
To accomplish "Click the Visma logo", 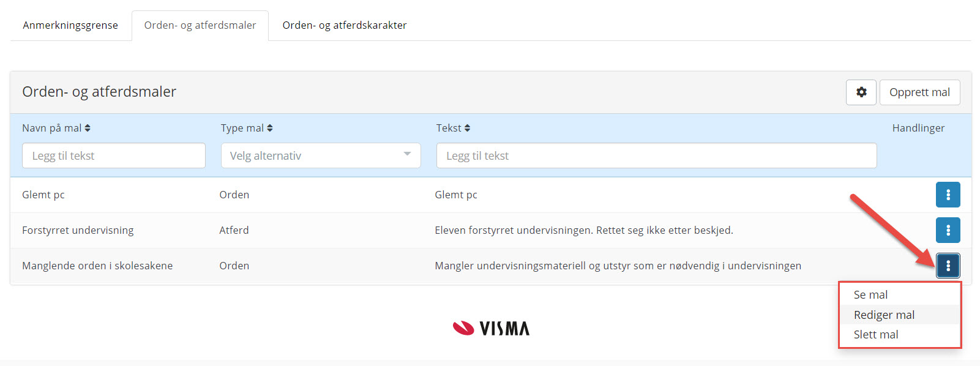I will pos(491,329).
